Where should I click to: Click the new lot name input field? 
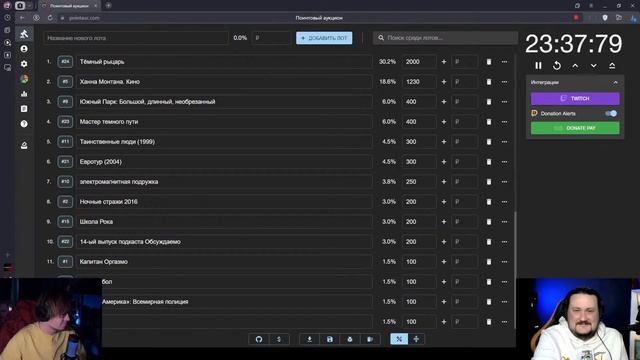tap(136, 38)
